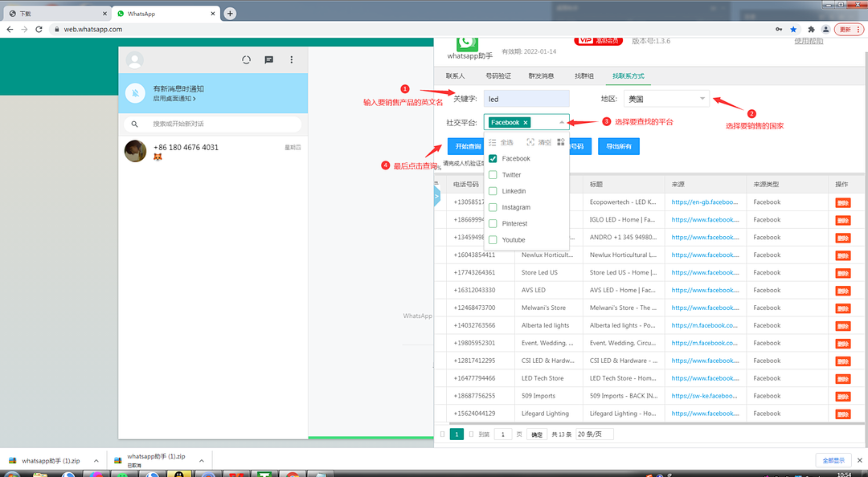Expand options for first whatsapp助手 zip download
Viewport: 868px width, 477px height.
[x=96, y=460]
